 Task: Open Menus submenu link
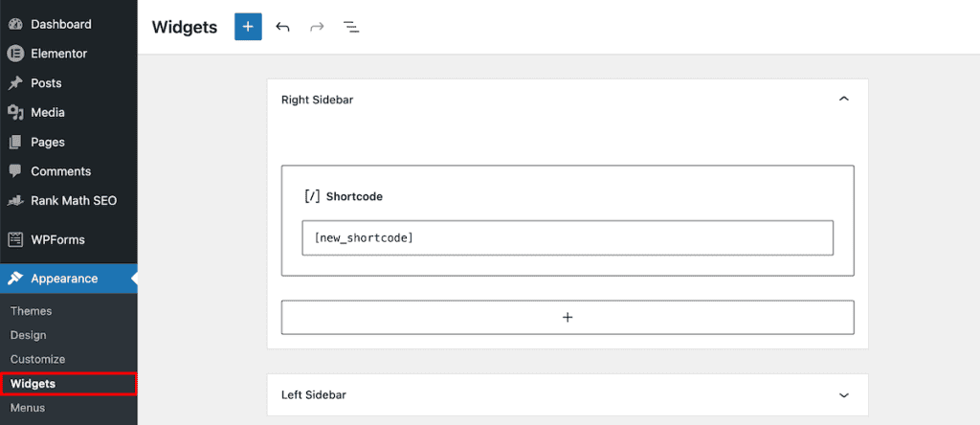(28, 408)
